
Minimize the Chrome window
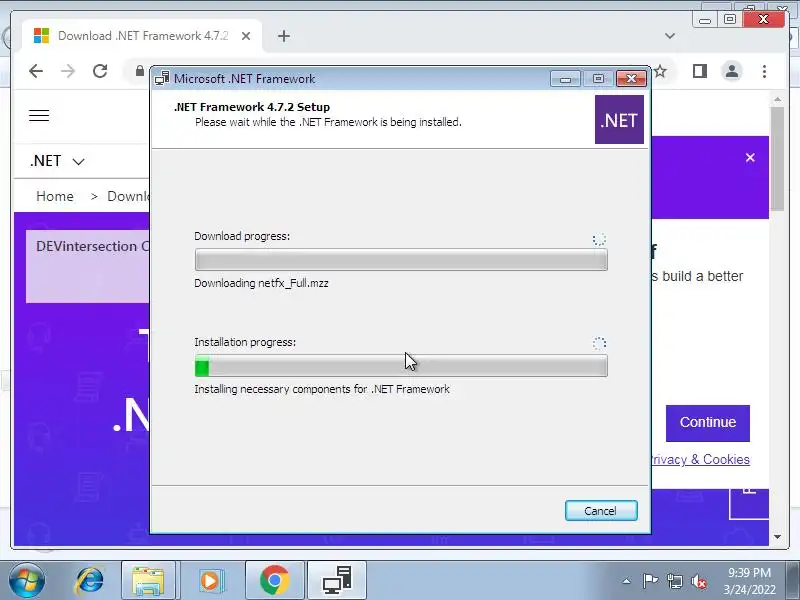[705, 20]
